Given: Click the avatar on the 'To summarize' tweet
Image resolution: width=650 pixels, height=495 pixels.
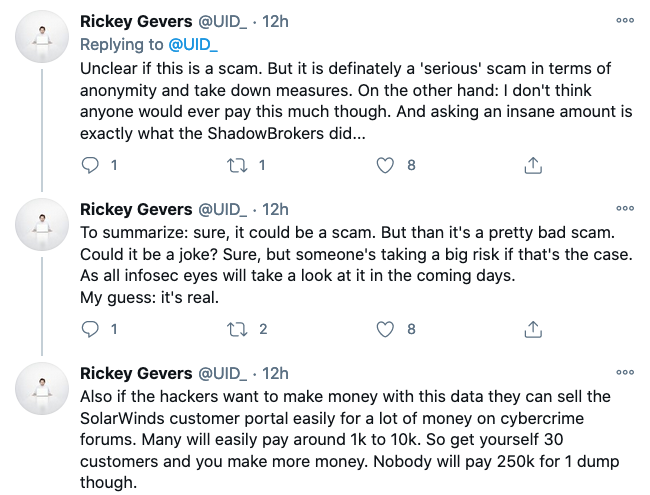Looking at the screenshot, I should (41, 225).
